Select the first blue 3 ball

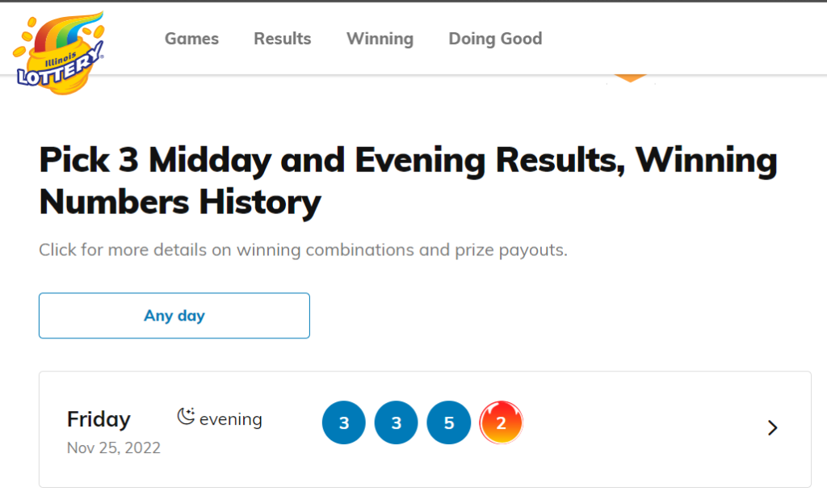click(344, 423)
